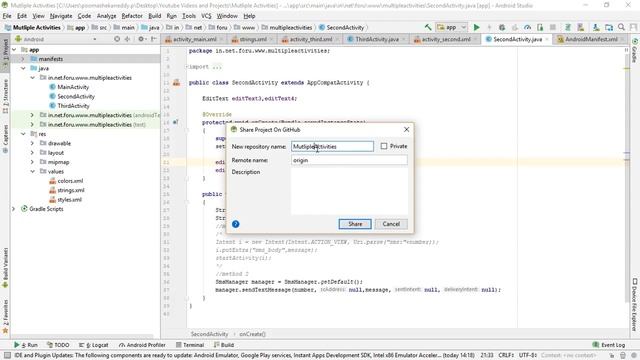Viewport: 640px width, 360px height.
Task: Click the help question mark icon
Action: [x=236, y=224]
